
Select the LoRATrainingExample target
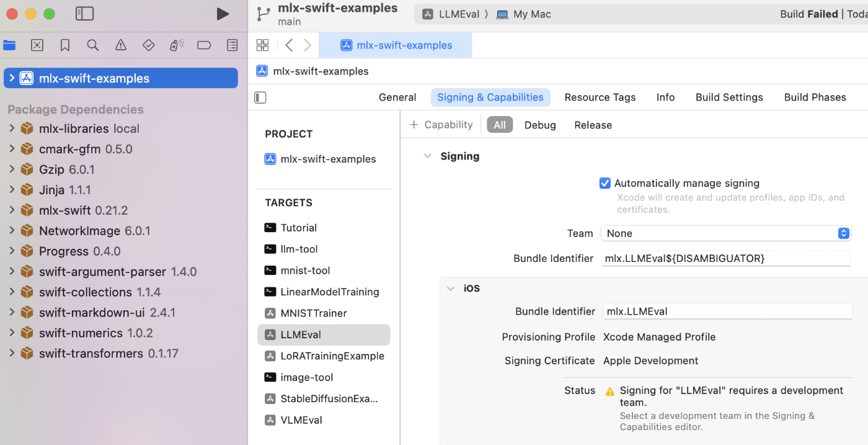tap(324, 356)
